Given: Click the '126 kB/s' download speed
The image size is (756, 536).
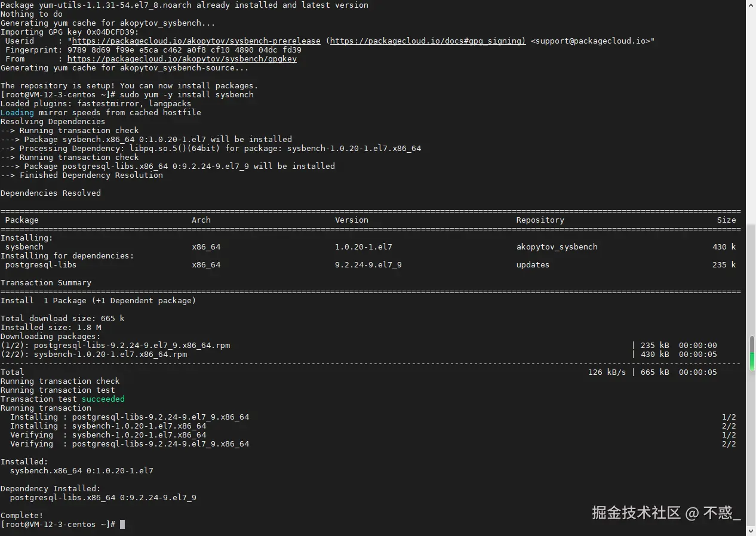Looking at the screenshot, I should 607,372.
